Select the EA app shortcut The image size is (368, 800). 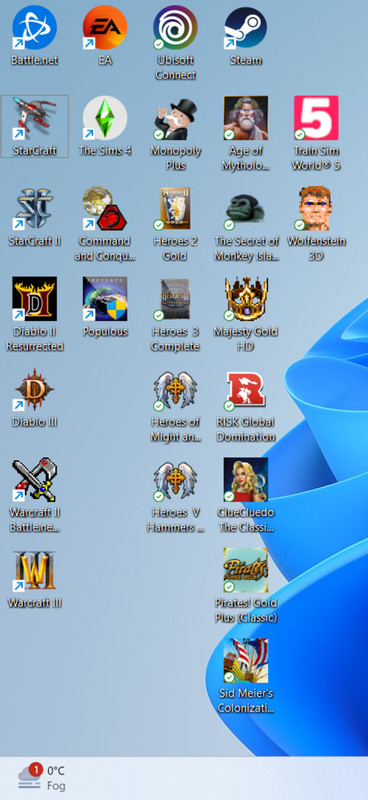(x=105, y=28)
